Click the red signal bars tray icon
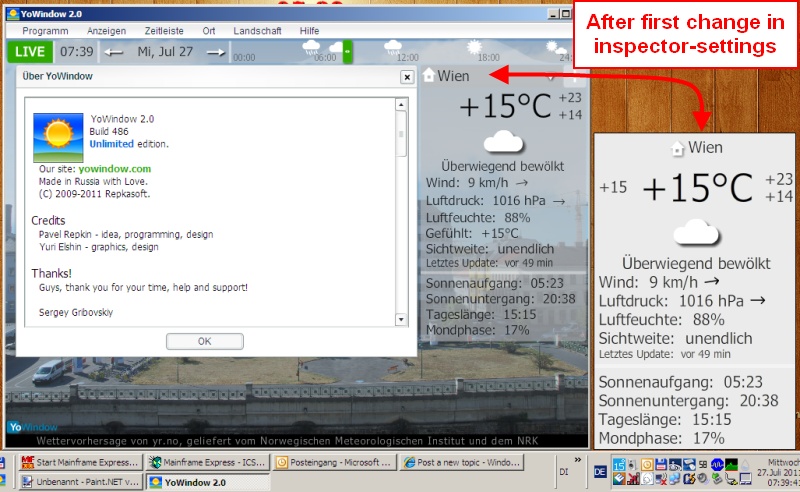The width and height of the screenshot is (800, 492). coord(633,479)
